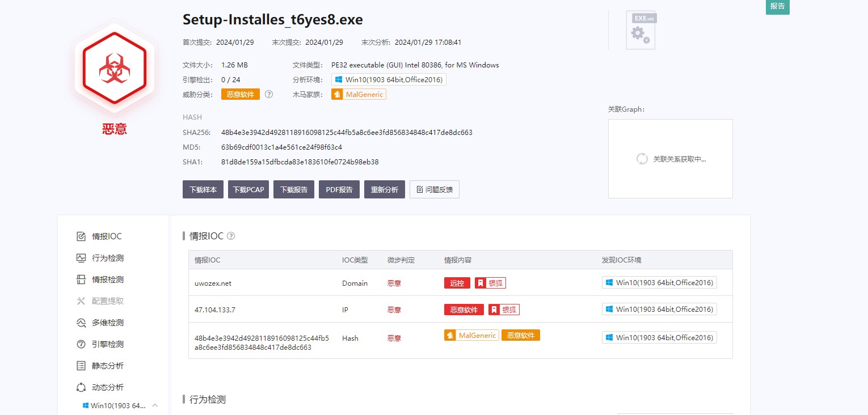Viewport: 868px width, 415px height.
Task: Click the 引擎检测 sidebar icon
Action: (x=81, y=344)
